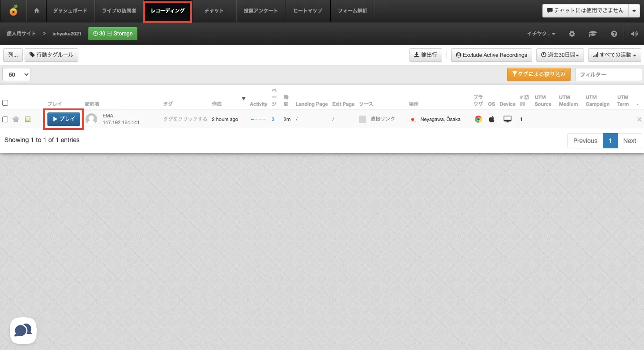Open the chat bubble widget
Image resolution: width=644 pixels, height=350 pixels.
23,331
